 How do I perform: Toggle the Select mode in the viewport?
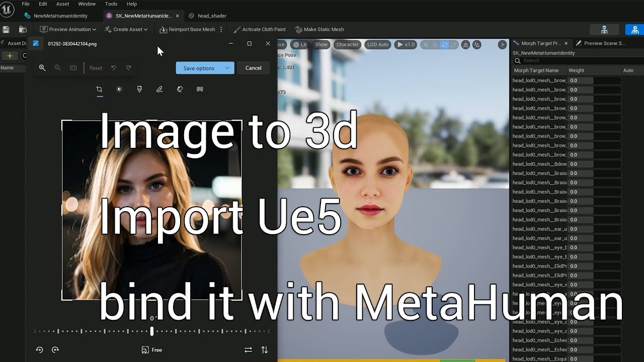(426, 45)
